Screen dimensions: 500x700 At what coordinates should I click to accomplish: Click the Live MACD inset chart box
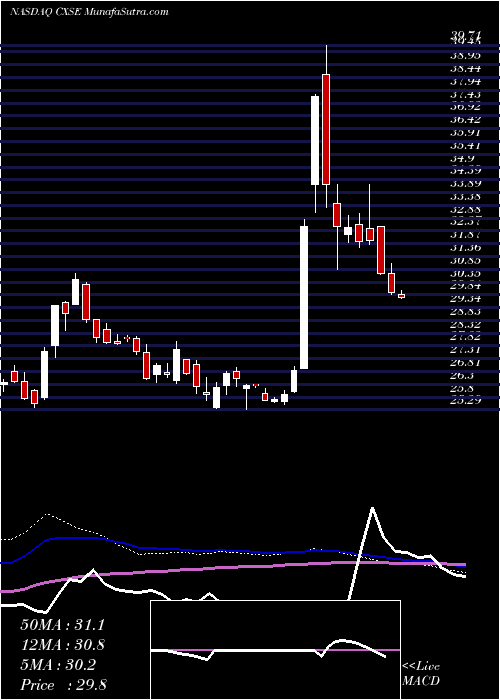(275, 650)
